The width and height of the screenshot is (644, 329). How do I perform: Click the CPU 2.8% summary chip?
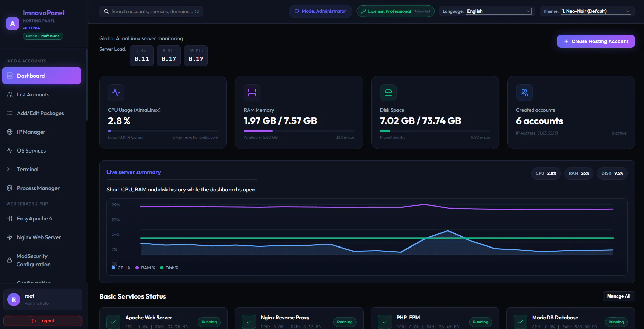[x=546, y=173]
